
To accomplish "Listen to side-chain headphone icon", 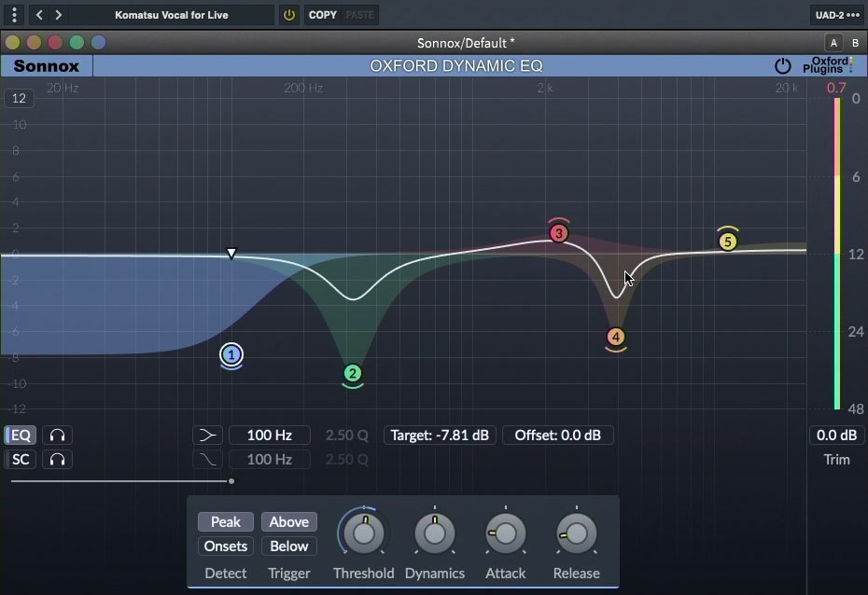I will 57,460.
